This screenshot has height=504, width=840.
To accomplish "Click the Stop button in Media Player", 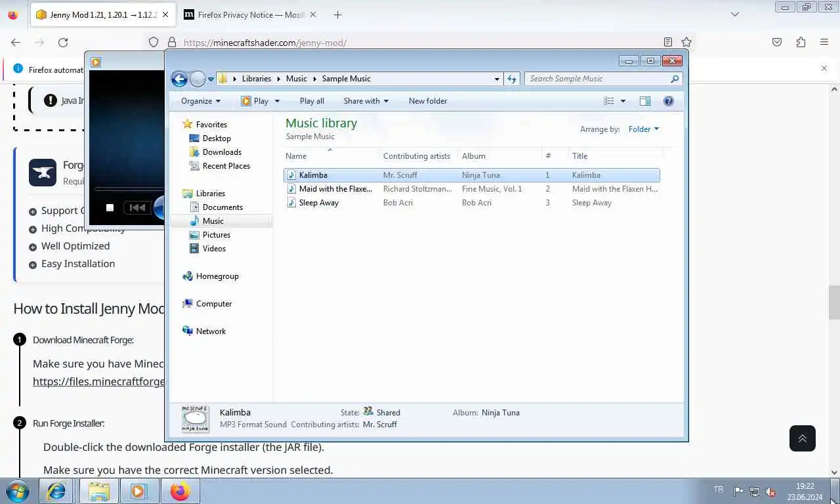I will click(110, 208).
